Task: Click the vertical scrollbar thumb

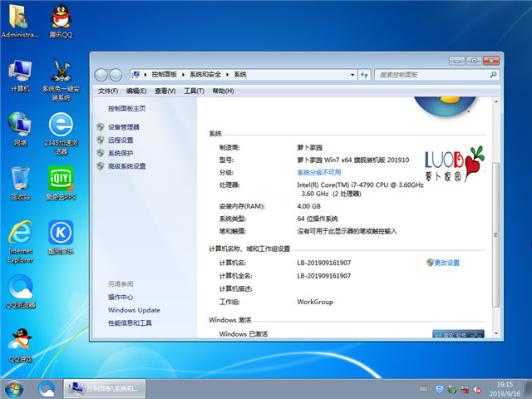Action: pos(496,234)
